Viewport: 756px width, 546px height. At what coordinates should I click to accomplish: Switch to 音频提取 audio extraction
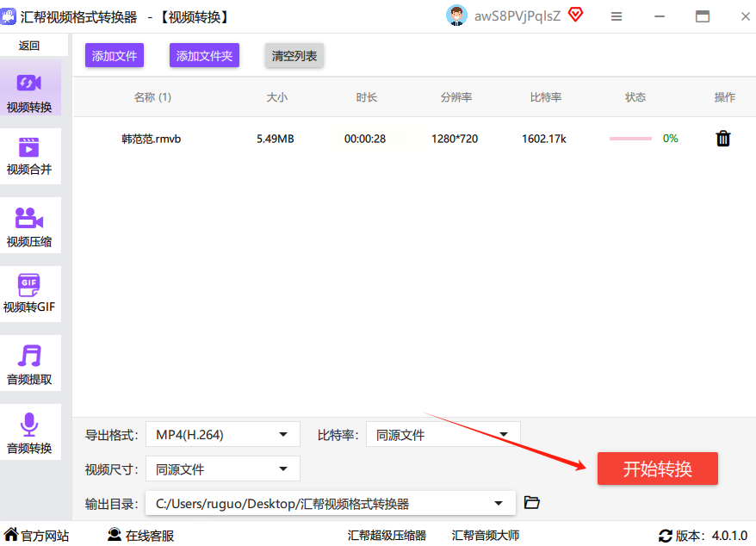tap(29, 365)
